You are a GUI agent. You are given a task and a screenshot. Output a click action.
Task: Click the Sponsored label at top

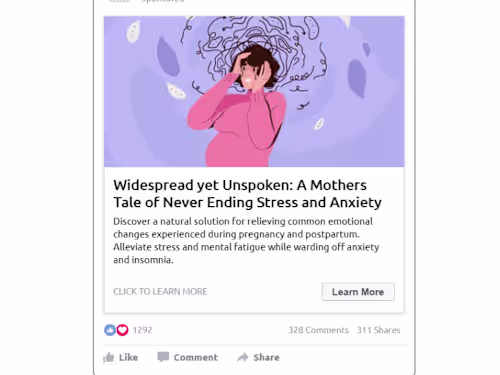pyautogui.click(x=163, y=1)
